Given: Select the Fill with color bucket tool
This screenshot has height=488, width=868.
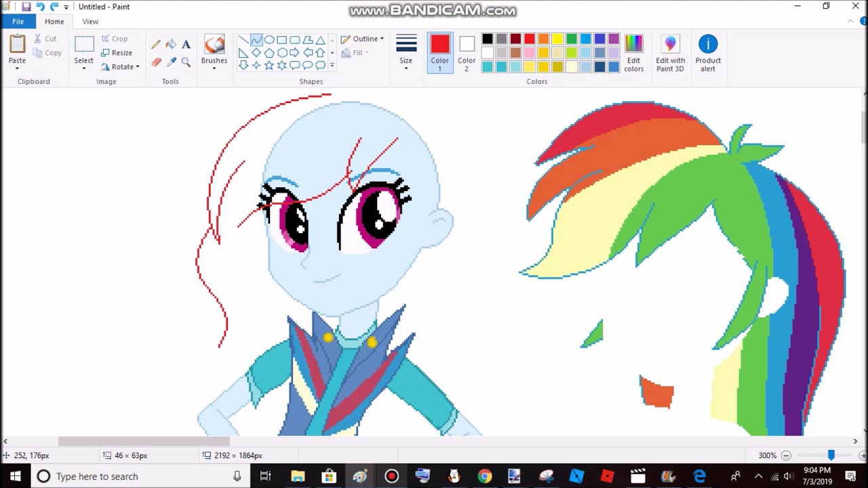Looking at the screenshot, I should click(x=171, y=44).
